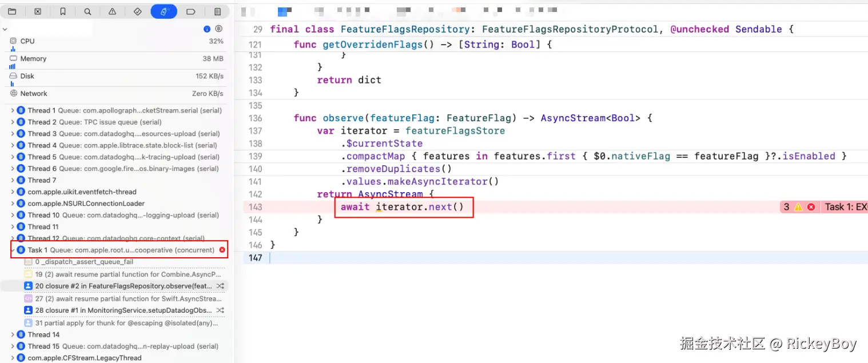868x363 pixels.
Task: Click 'return dict' on line 133
Action: (349, 80)
